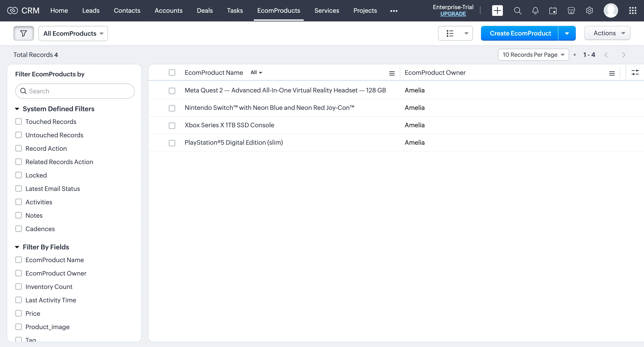Open EcomProduct Name column menu icon
The width and height of the screenshot is (644, 347).
click(x=392, y=73)
